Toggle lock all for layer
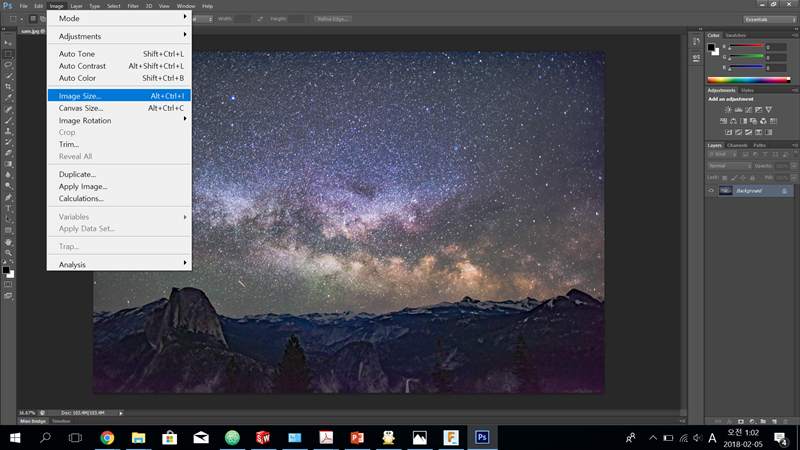 click(x=752, y=178)
